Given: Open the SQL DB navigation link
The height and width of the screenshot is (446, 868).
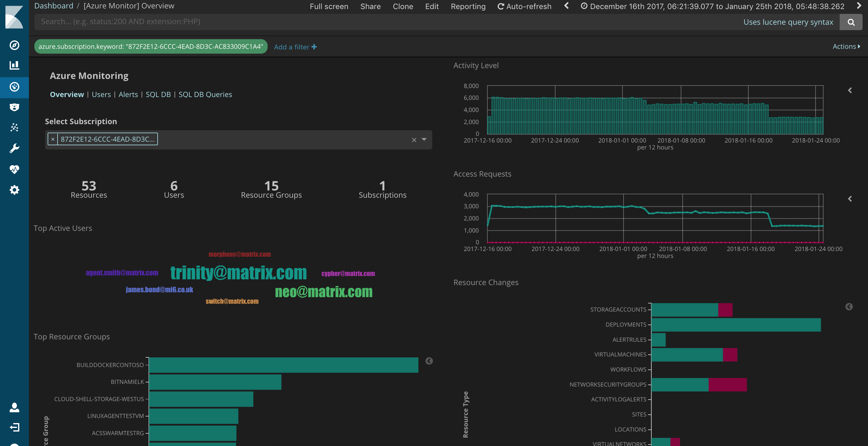Looking at the screenshot, I should tap(158, 94).
